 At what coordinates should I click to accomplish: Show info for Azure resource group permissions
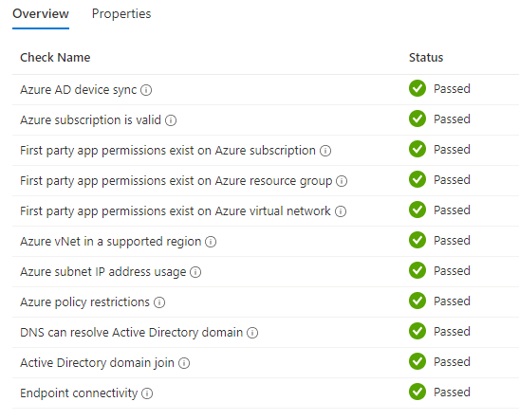point(342,181)
